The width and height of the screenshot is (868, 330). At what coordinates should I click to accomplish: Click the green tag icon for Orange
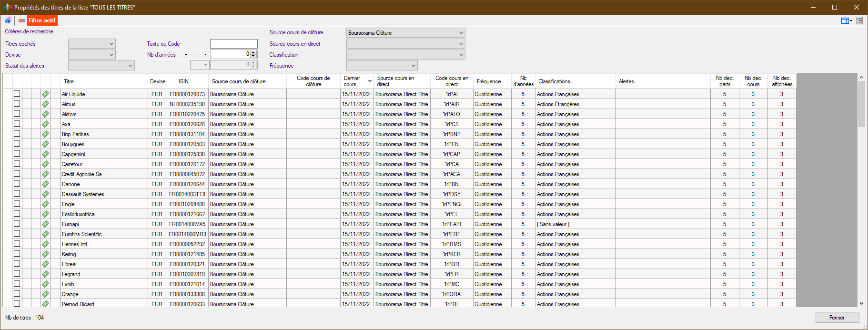[45, 294]
